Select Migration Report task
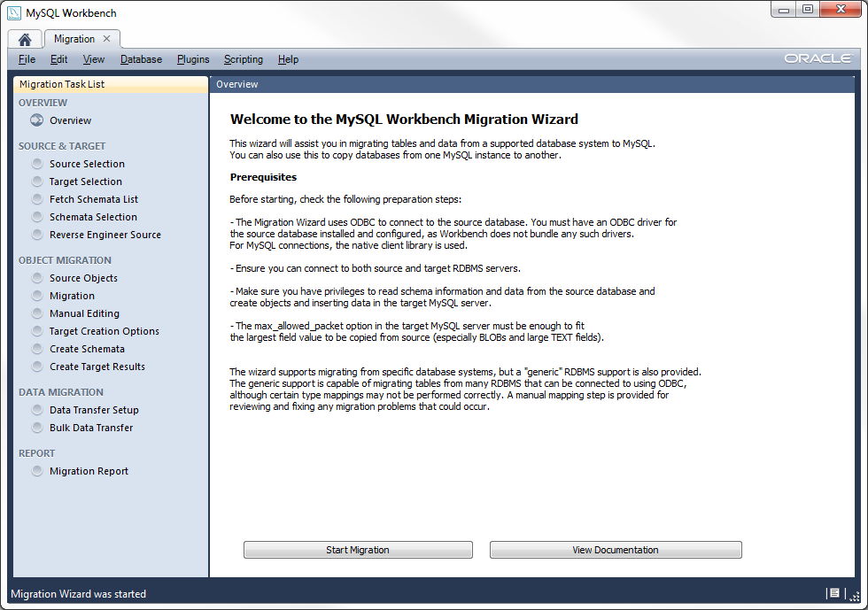 89,471
